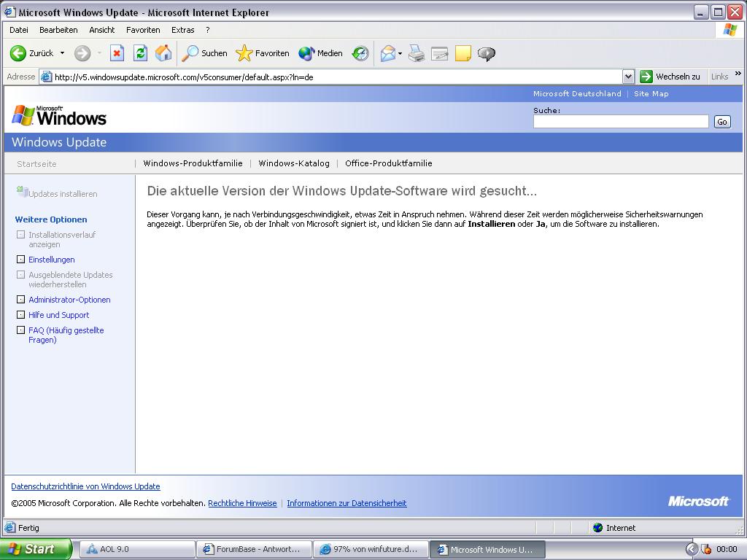
Task: Print the page using printer icon
Action: [417, 53]
